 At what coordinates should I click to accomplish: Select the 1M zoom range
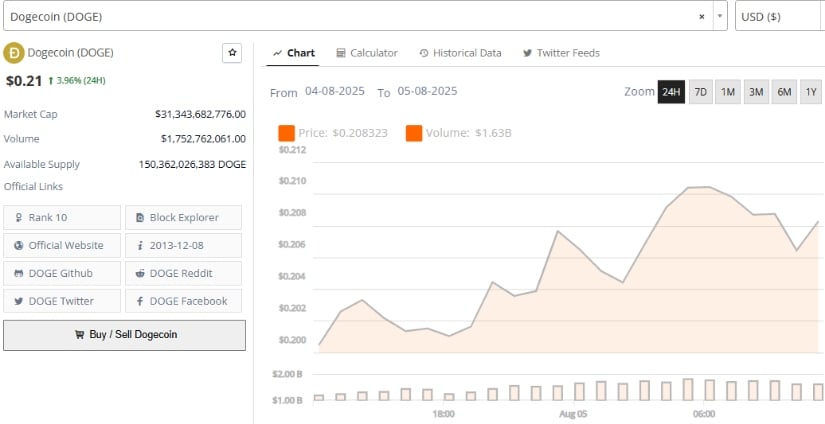coord(728,92)
